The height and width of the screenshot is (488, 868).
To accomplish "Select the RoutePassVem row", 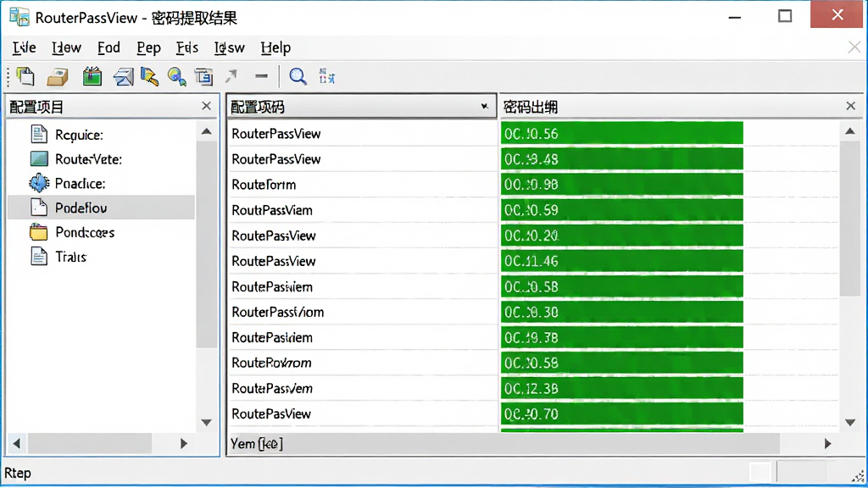I will 362,388.
